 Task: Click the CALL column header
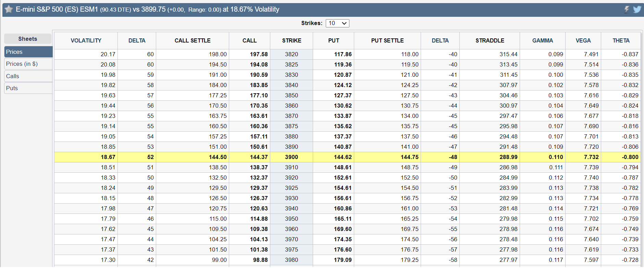click(249, 40)
